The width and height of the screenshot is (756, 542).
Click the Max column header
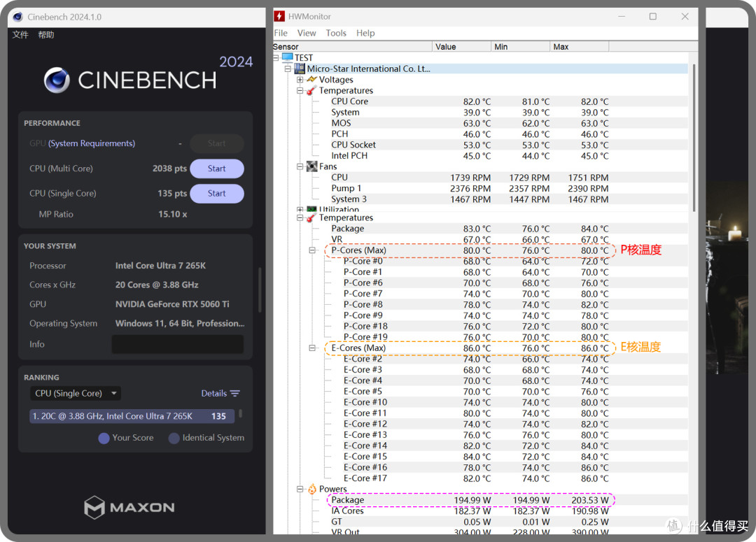click(579, 47)
